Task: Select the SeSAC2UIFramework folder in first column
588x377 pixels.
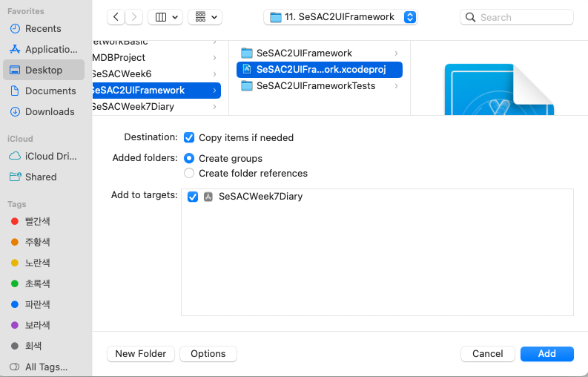Action: [156, 91]
